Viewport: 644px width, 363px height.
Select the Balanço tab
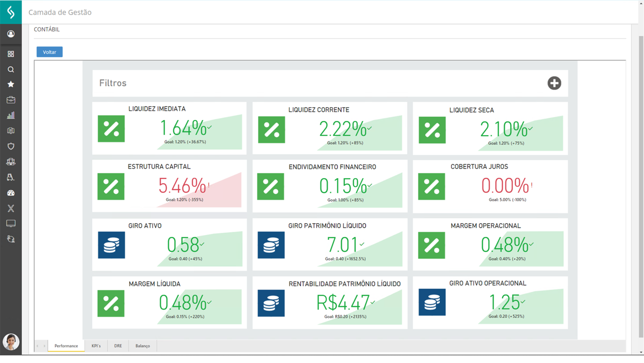[142, 346]
